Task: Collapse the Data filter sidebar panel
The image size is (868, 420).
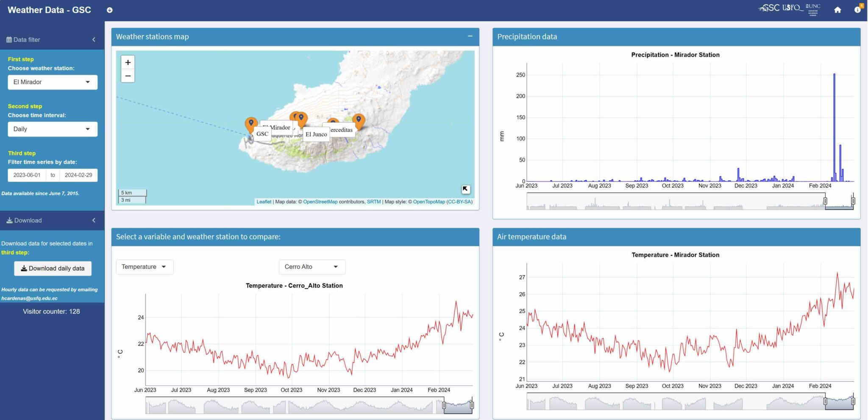Action: pos(94,39)
